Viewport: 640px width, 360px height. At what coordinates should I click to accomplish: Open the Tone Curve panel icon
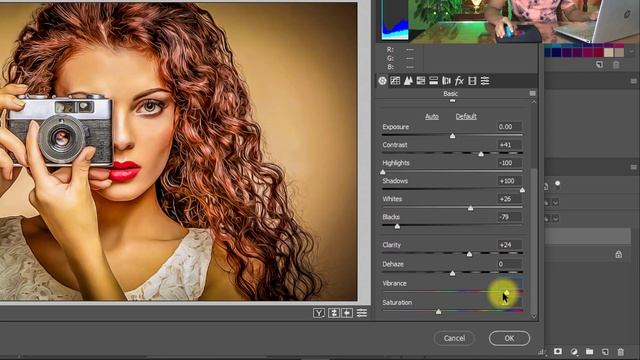(395, 81)
